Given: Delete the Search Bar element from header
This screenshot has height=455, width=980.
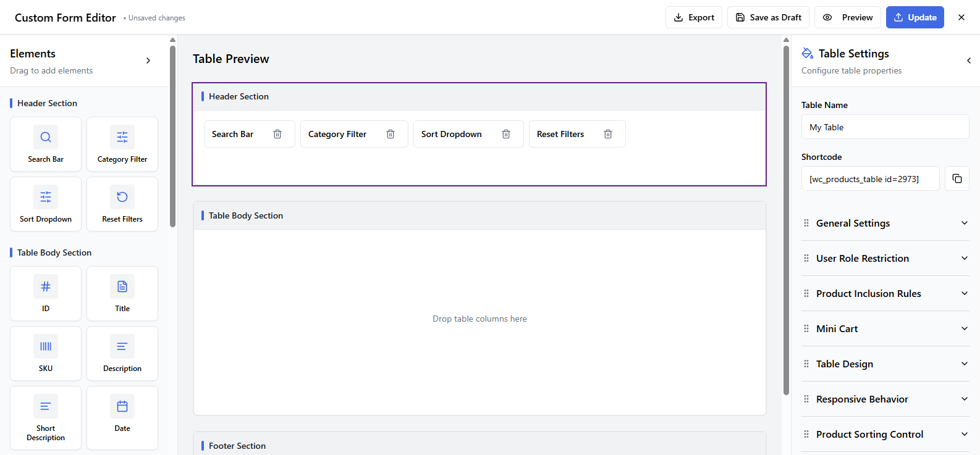Looking at the screenshot, I should click(x=277, y=134).
